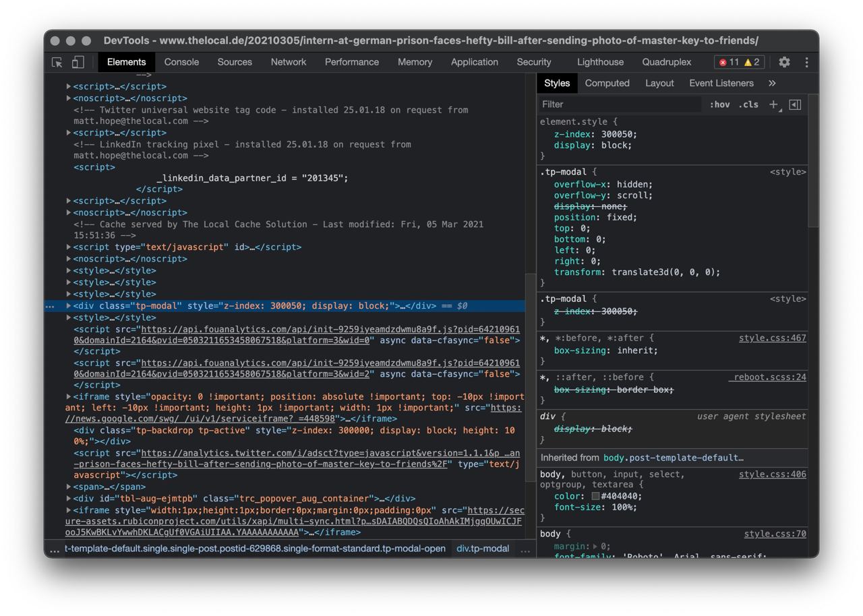Click the _linkedin_data_partner_id script text

252,179
